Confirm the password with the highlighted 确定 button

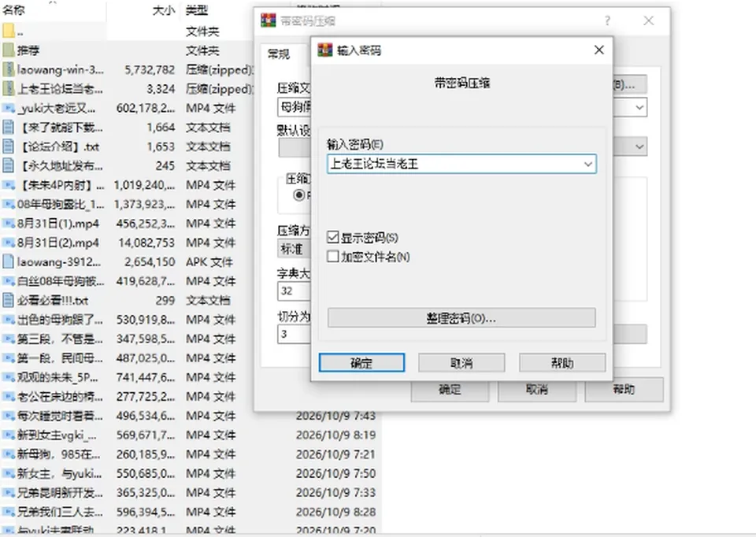click(361, 362)
